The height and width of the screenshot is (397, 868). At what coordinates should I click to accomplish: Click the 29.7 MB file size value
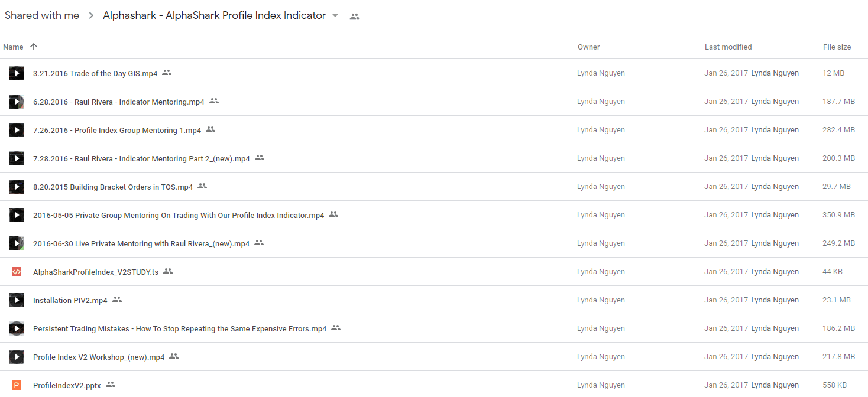click(837, 187)
